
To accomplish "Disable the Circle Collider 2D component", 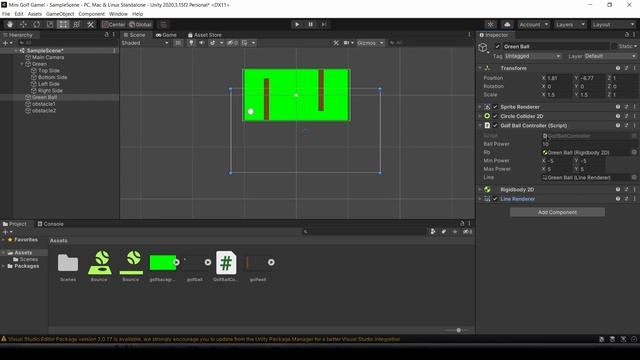I will [x=496, y=116].
